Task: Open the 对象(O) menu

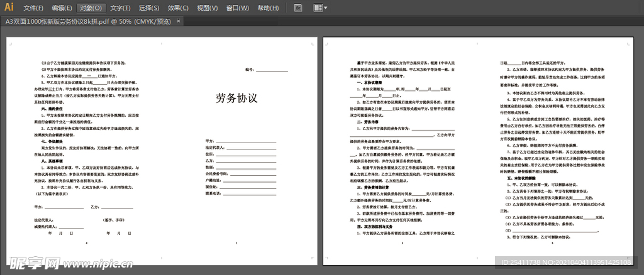Action: pyautogui.click(x=91, y=8)
